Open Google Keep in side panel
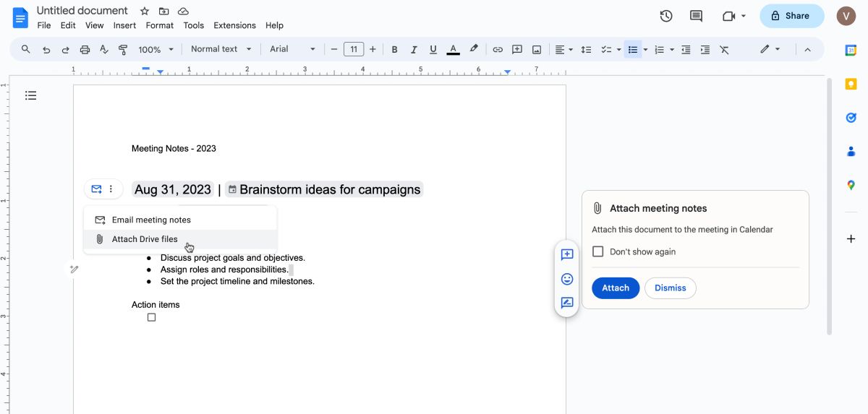 pos(851,84)
